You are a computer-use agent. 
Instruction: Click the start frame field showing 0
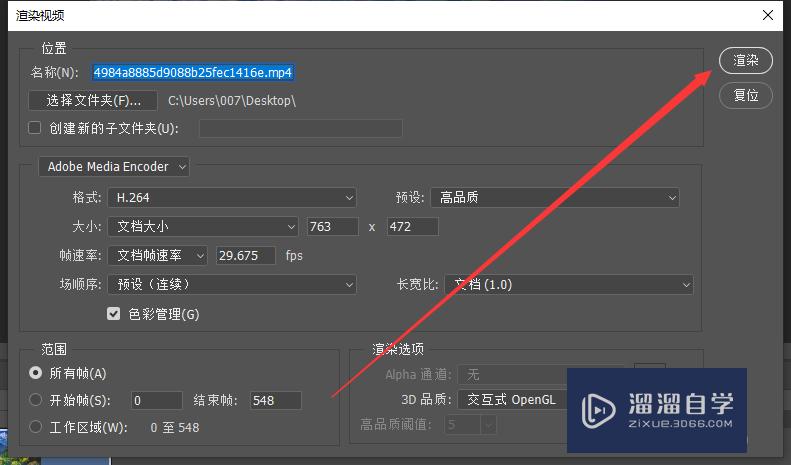(x=156, y=400)
